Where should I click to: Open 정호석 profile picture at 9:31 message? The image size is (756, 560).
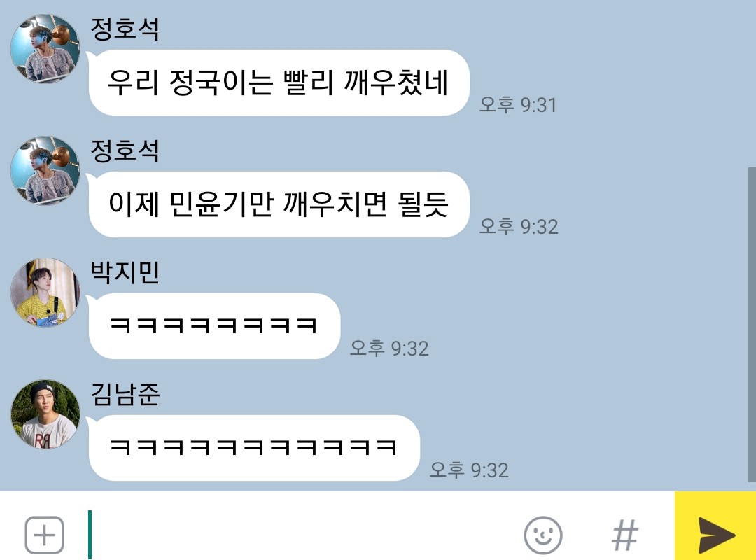(x=45, y=48)
